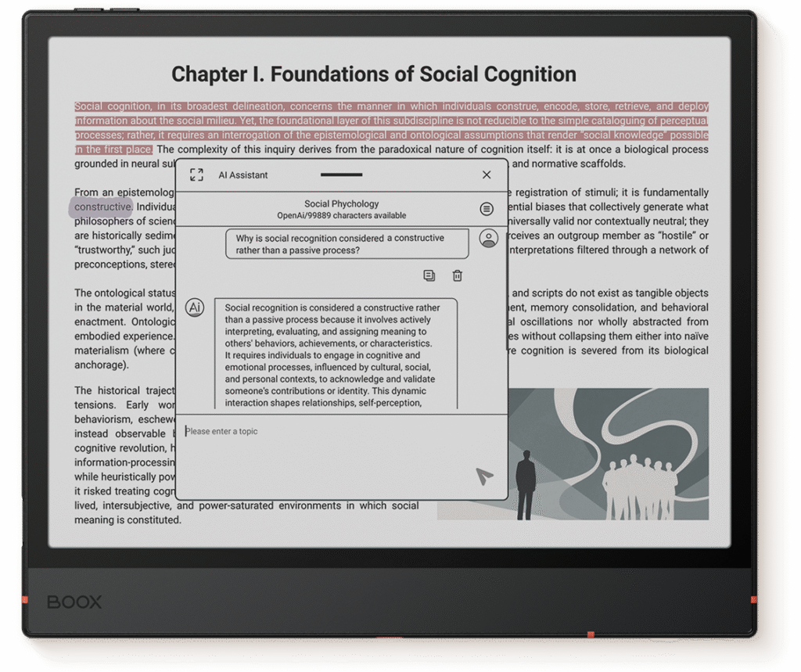The image size is (801, 672).
Task: Select the "Social Phychology" topic header
Action: pyautogui.click(x=341, y=204)
